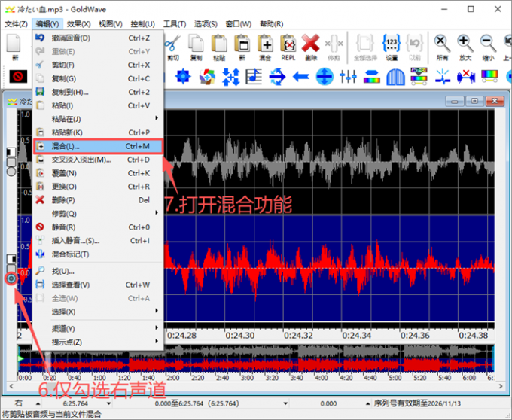Click the Paste New (新) clipboard toolbar icon
This screenshot has height=420, width=512.
(242, 44)
